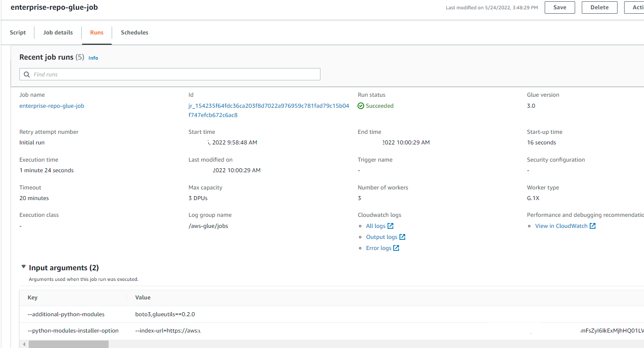The height and width of the screenshot is (348, 644).
Task: Open the Actions menu button
Action: coord(634,8)
